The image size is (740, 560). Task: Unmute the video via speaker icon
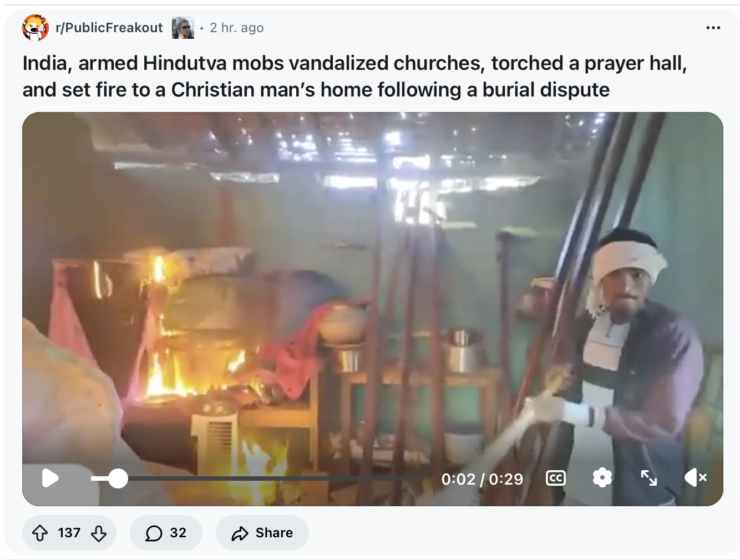695,477
